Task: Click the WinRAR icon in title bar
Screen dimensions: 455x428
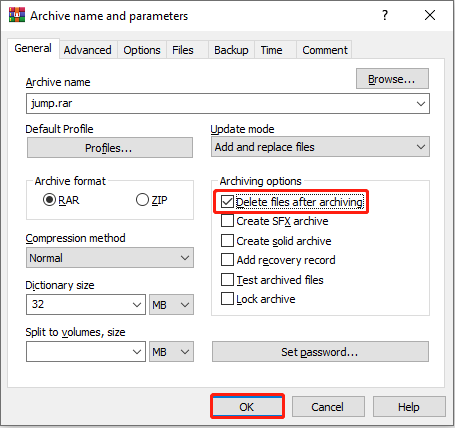Action: (x=17, y=15)
